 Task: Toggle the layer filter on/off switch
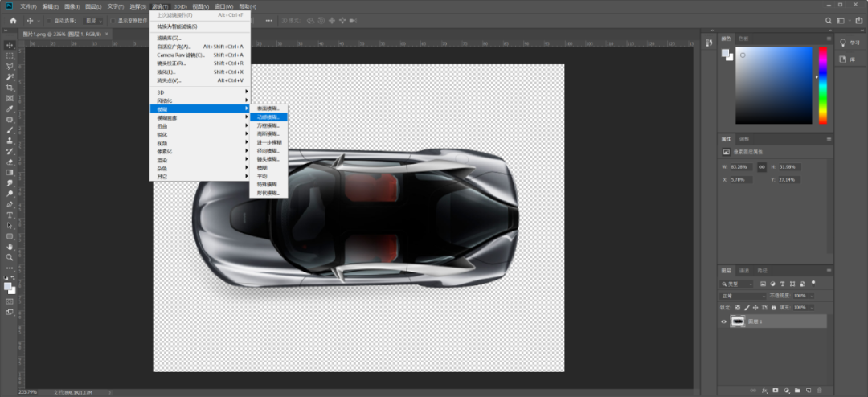pos(813,283)
